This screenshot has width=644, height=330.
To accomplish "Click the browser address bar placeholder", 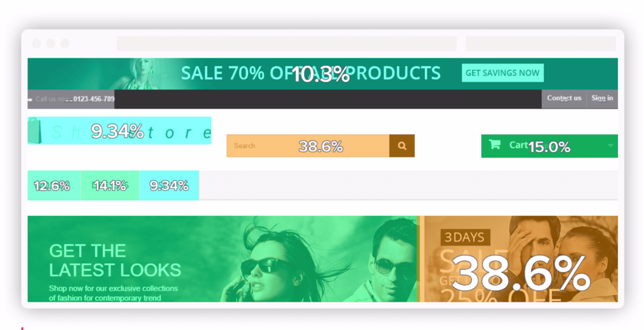I will [286, 43].
